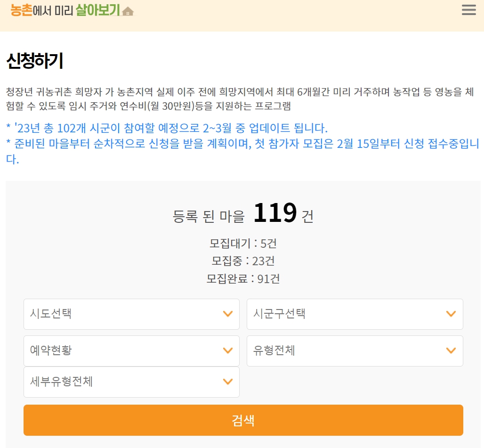Open the 세부유형전체 dropdown
The image size is (484, 448).
[131, 382]
